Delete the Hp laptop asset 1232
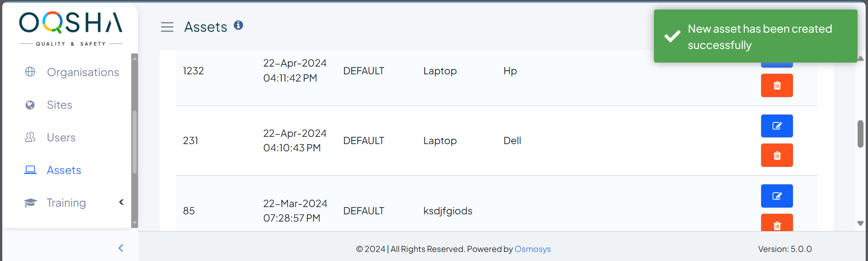 (x=777, y=86)
